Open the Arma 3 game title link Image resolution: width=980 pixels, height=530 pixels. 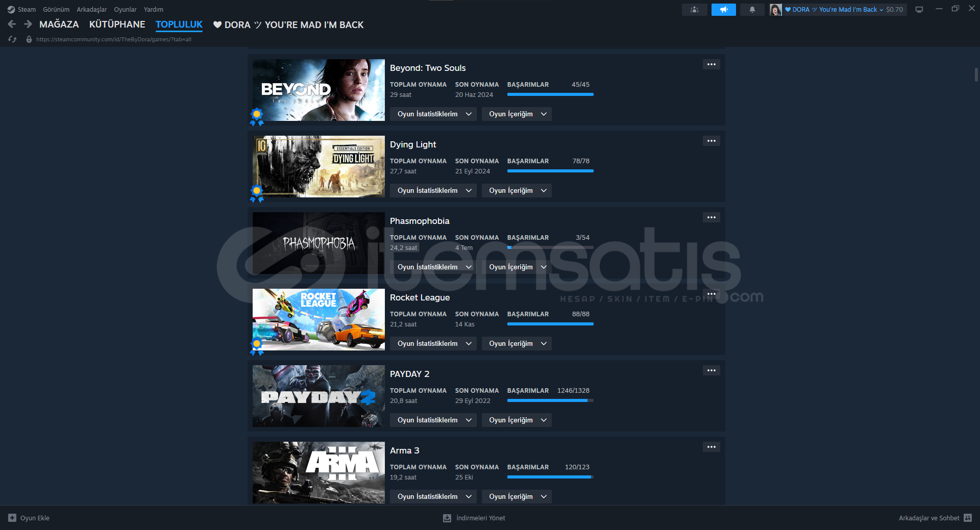405,450
